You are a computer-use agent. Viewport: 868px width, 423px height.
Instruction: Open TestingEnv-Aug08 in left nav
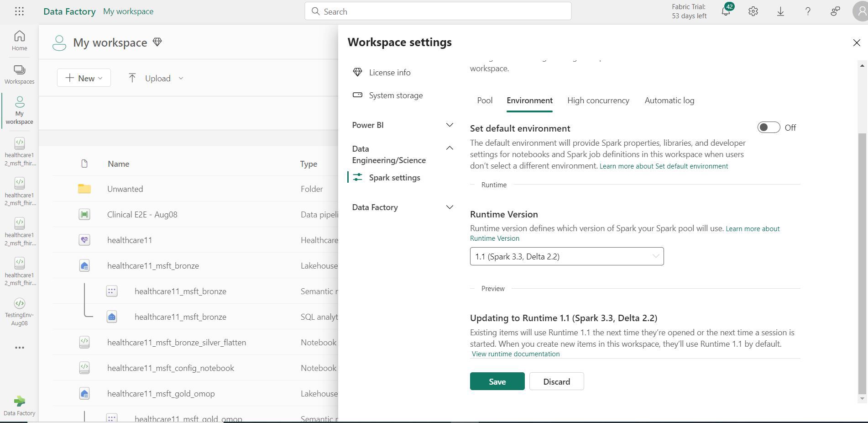point(19,312)
